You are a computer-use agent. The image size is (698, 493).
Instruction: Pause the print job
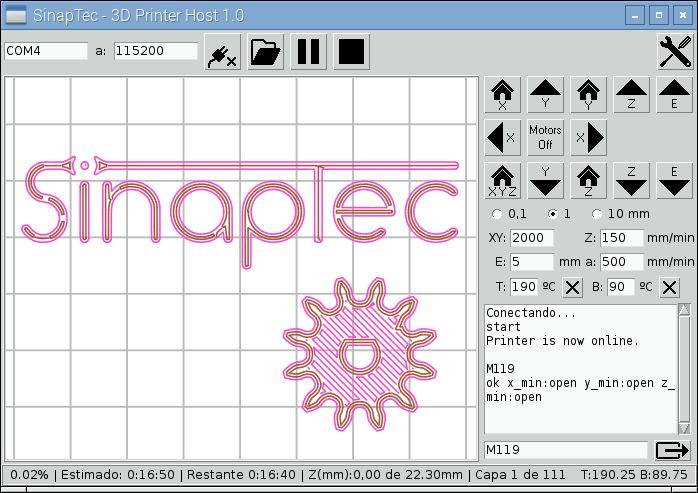(x=308, y=52)
